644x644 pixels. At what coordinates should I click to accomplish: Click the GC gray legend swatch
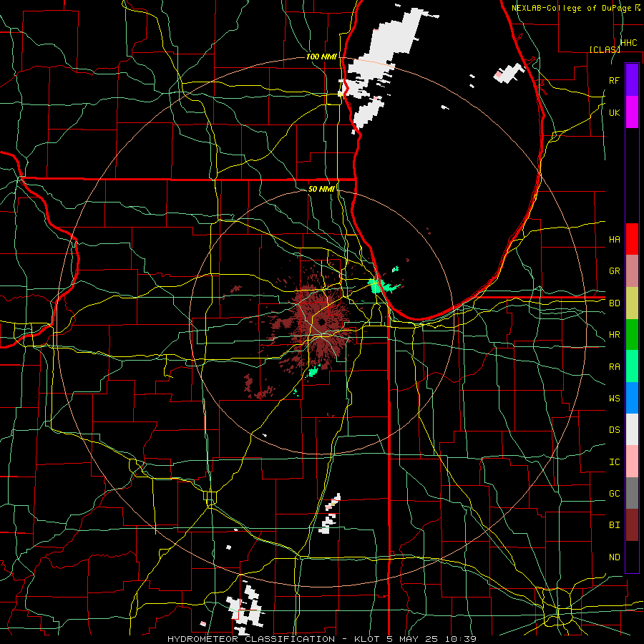tap(632, 493)
